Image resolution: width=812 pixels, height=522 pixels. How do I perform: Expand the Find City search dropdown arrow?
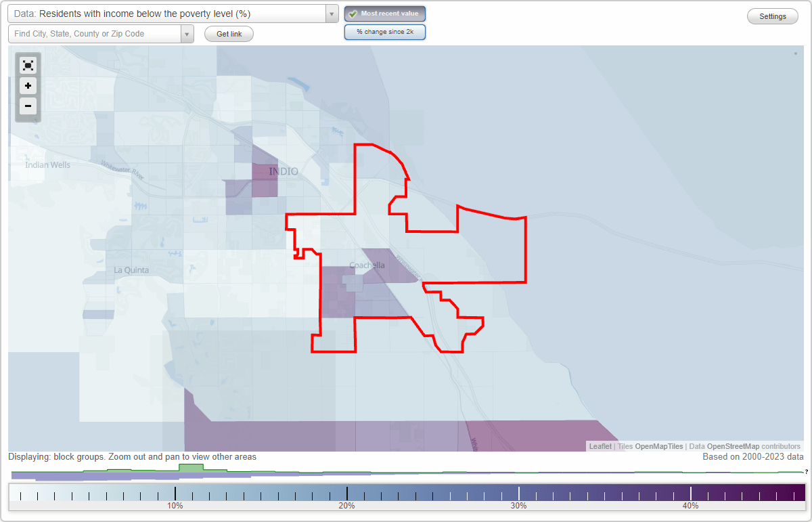187,33
